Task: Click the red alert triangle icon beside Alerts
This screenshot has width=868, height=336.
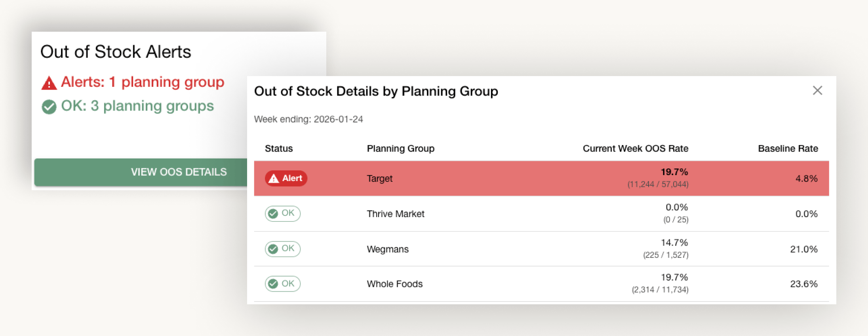Action: tap(49, 83)
